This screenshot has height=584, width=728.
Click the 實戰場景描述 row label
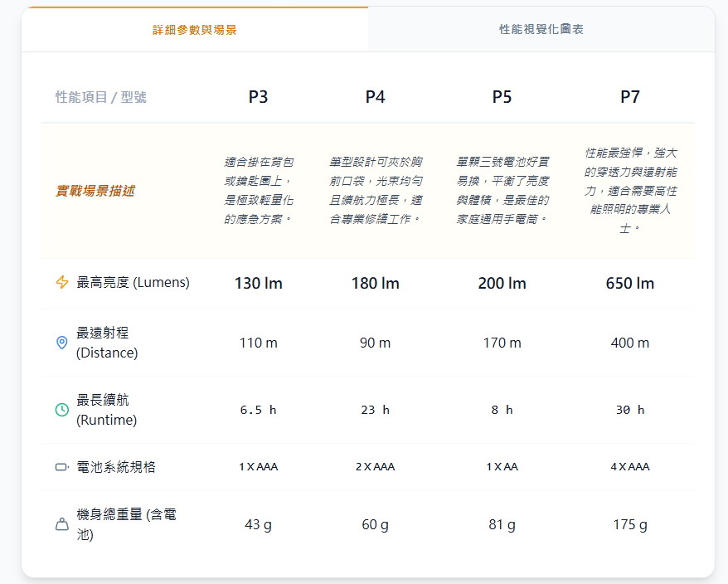(95, 191)
